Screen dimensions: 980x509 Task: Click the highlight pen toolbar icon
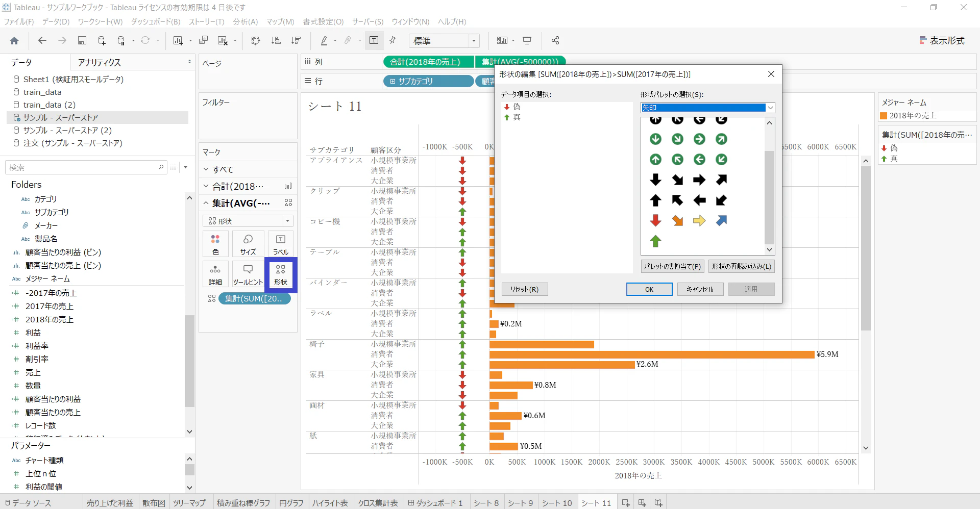pos(324,41)
